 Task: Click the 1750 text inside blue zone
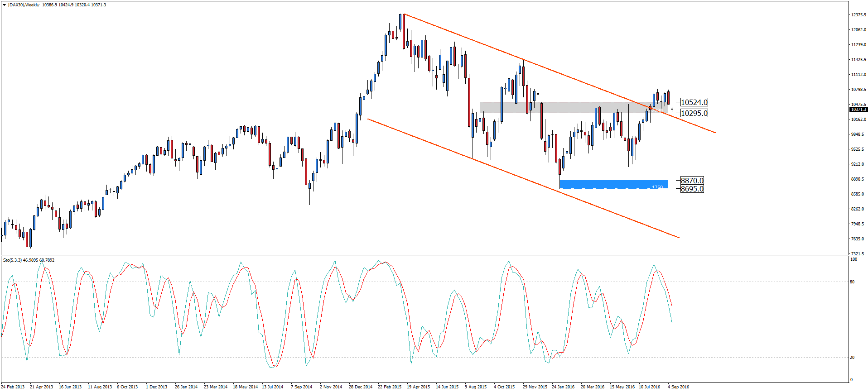click(657, 187)
